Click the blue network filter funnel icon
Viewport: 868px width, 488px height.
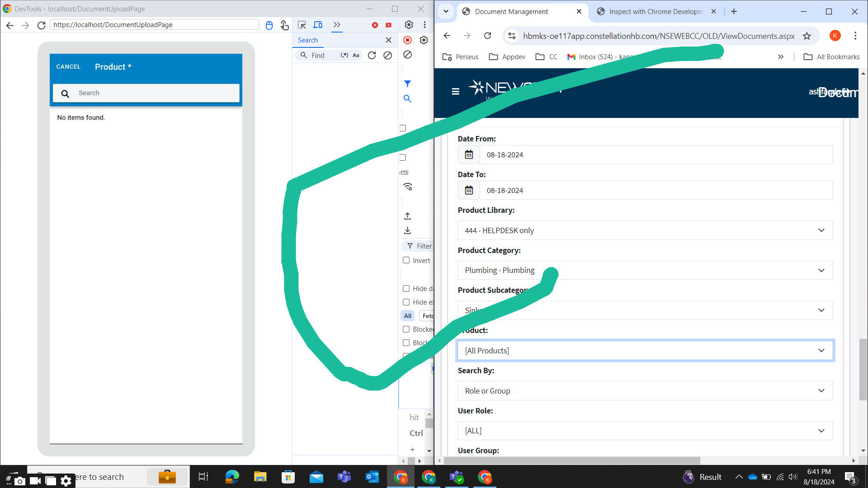pyautogui.click(x=407, y=84)
